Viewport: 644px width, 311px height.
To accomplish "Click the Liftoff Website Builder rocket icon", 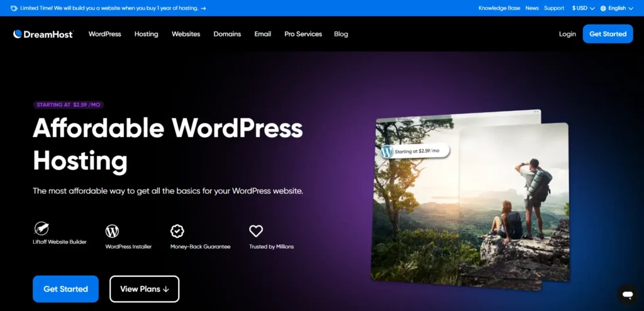I will [x=42, y=229].
